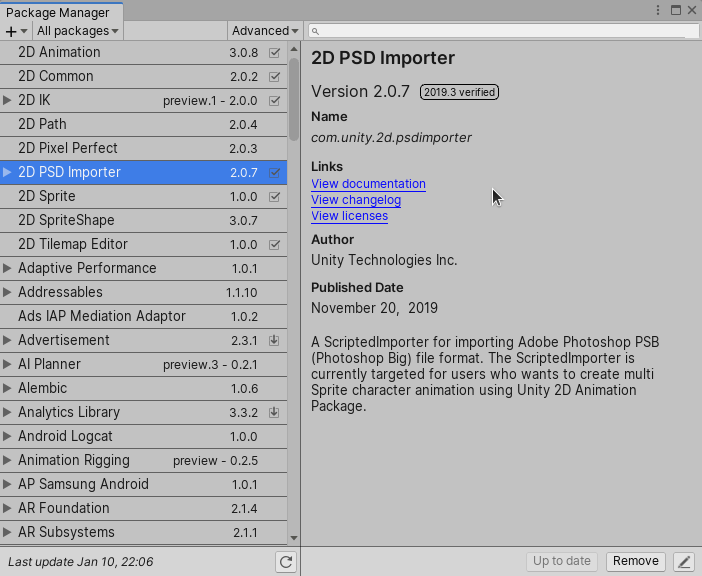The width and height of the screenshot is (702, 576).
Task: Click the pencil edit icon beside Remove
Action: click(x=683, y=562)
